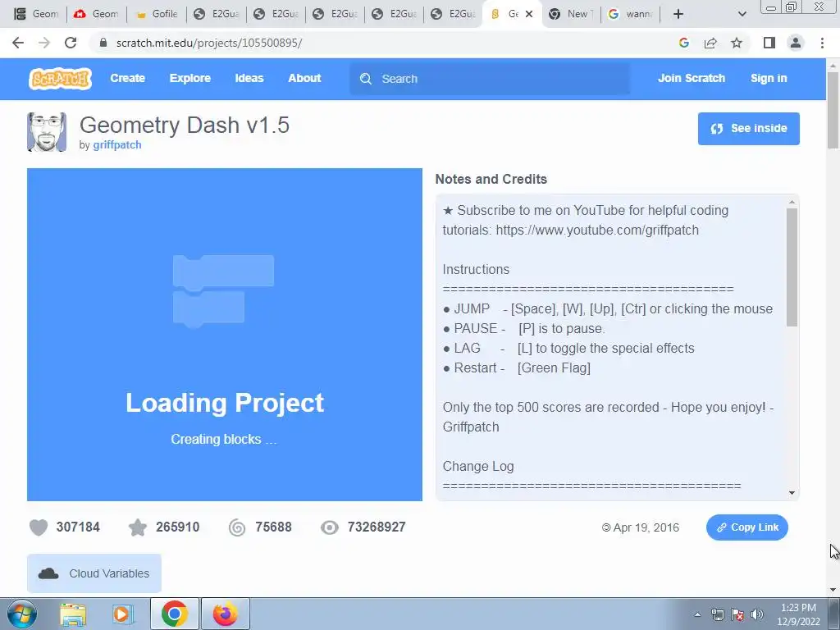
Task: Switch to the second Geom tab
Action: point(97,14)
